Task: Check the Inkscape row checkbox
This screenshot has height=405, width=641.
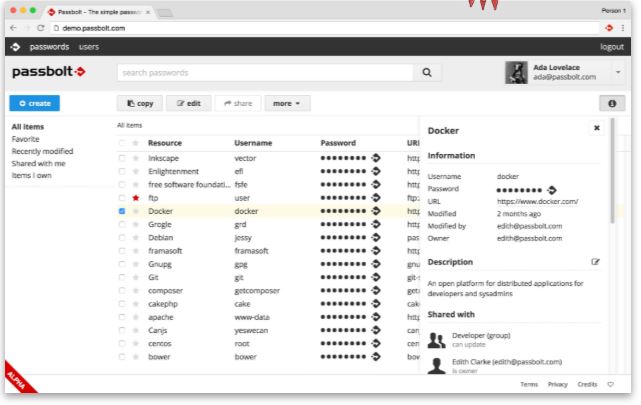Action: pos(122,158)
